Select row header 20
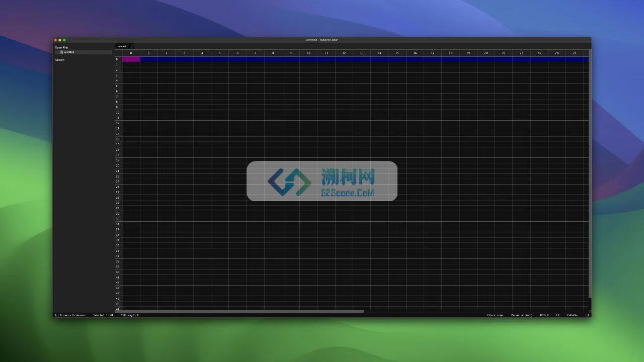The image size is (644, 362). click(x=118, y=165)
